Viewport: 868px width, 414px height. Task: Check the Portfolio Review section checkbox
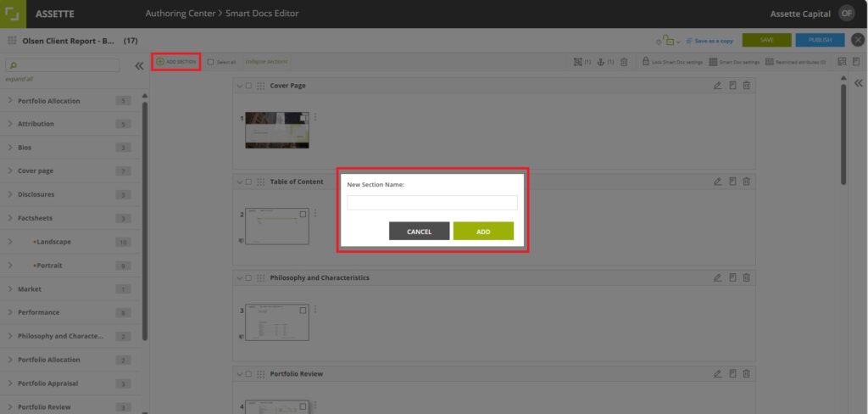pos(248,373)
